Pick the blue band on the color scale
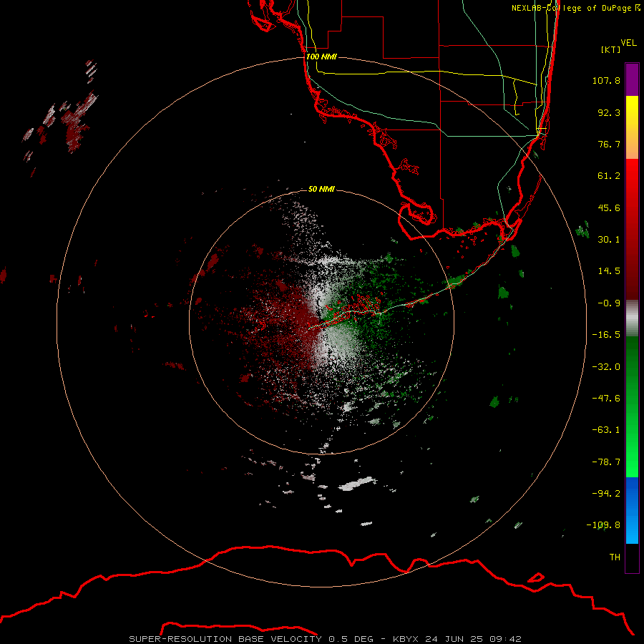 pyautogui.click(x=632, y=510)
